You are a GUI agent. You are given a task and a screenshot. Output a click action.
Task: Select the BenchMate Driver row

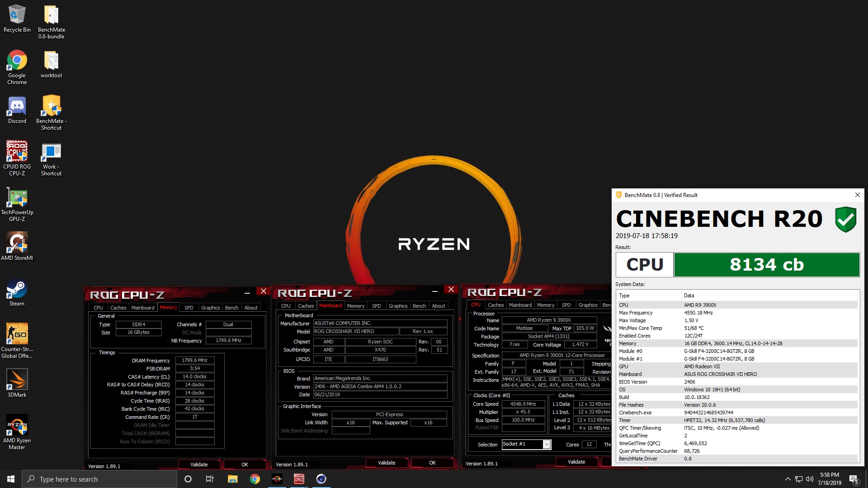(x=737, y=459)
